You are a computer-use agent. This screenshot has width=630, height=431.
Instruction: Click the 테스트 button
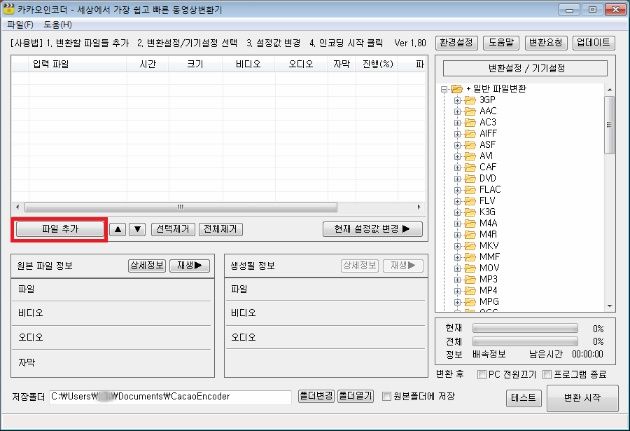524,398
